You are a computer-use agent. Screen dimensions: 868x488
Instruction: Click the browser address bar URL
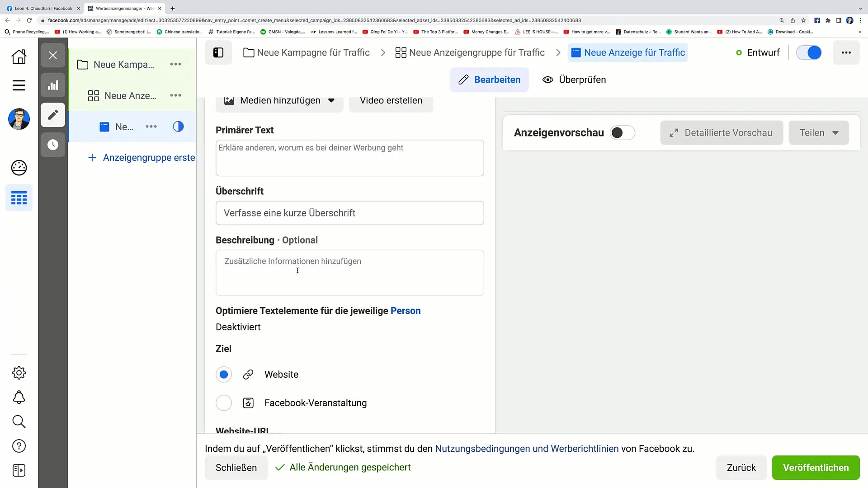314,20
